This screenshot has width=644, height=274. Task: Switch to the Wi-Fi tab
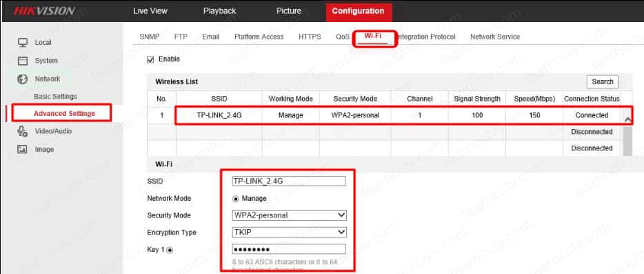click(x=373, y=36)
